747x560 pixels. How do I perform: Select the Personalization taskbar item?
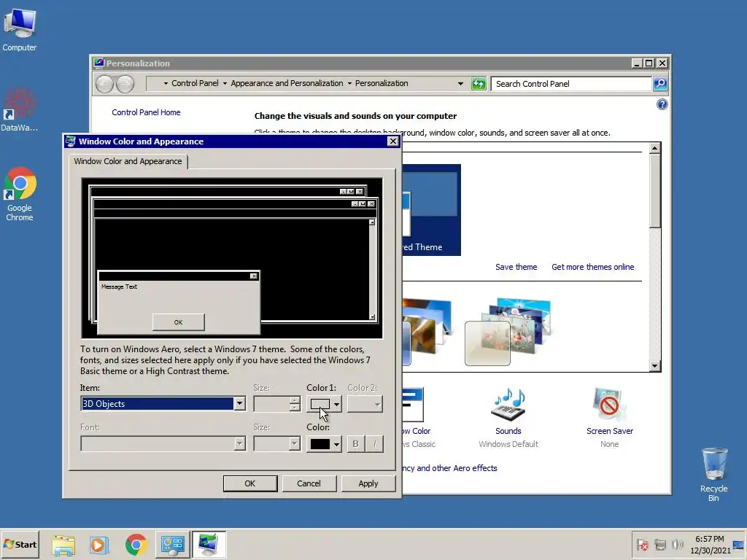[209, 545]
